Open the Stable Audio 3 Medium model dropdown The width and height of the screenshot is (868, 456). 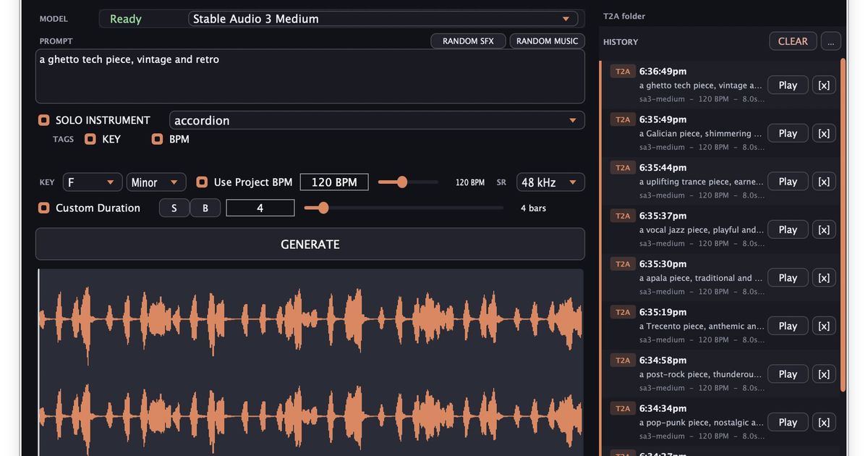tap(386, 19)
